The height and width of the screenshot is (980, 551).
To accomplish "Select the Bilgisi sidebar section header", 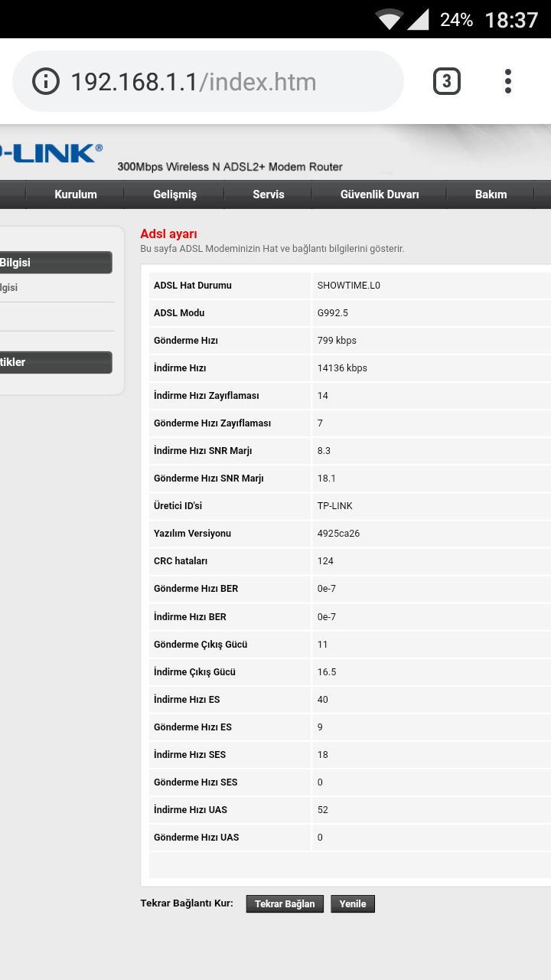I will tap(56, 263).
